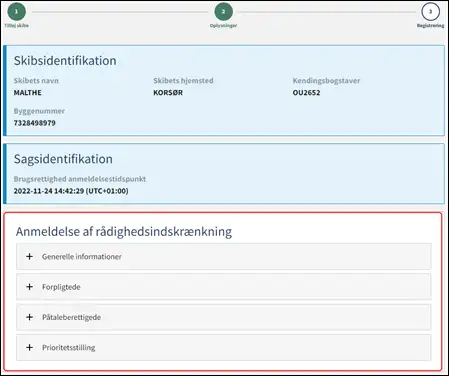Expand the Generelle informationer section
The image size is (449, 376).
(x=224, y=256)
